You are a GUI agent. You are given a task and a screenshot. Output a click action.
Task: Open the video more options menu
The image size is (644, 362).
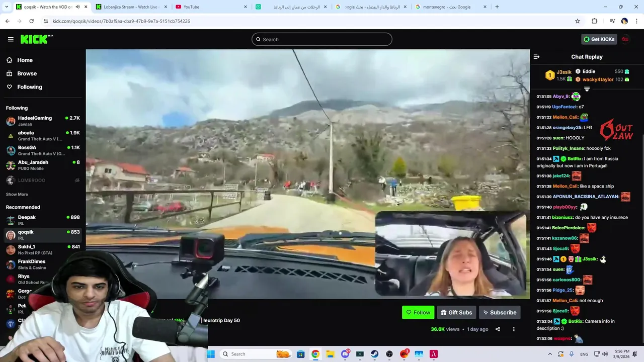pos(514,329)
